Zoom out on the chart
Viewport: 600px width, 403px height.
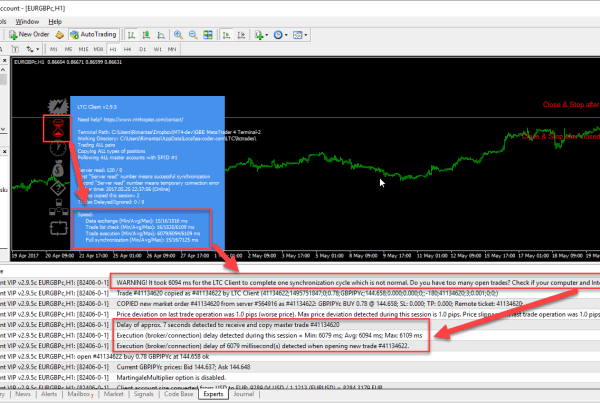pos(193,35)
